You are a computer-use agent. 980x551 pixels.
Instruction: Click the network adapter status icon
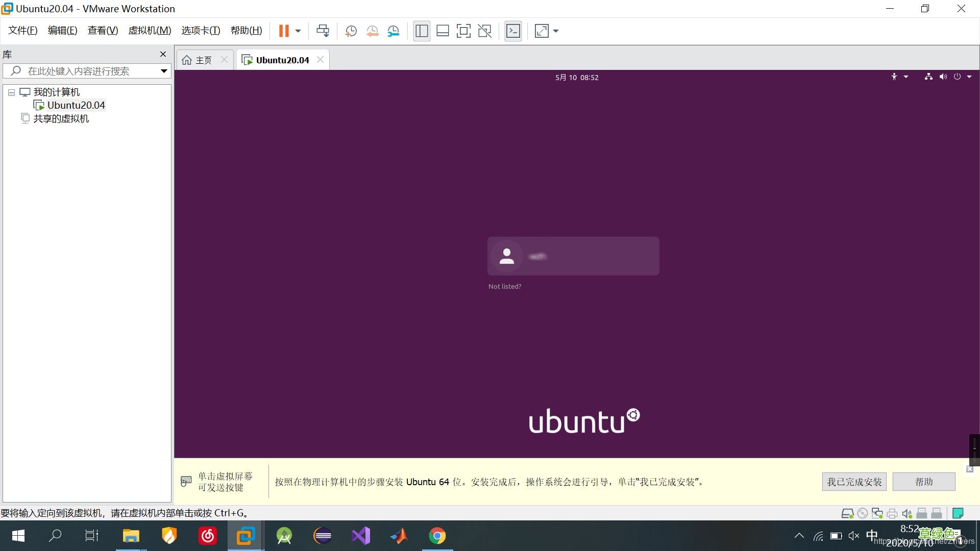877,513
